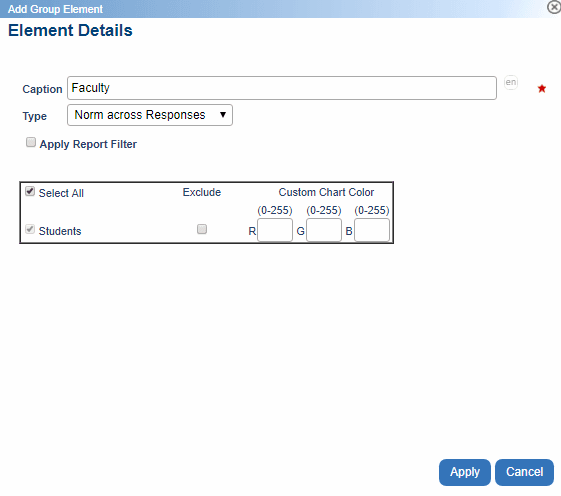Focus the B color value field

pyautogui.click(x=372, y=230)
